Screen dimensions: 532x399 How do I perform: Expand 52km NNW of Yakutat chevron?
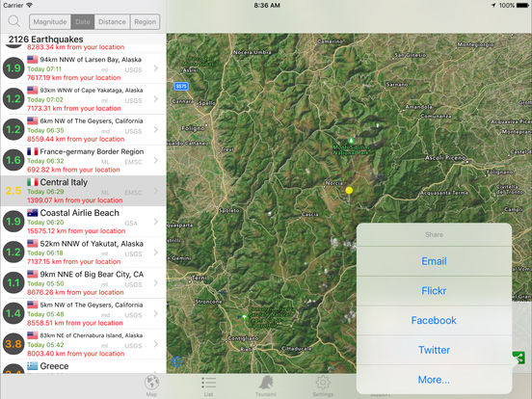[156, 253]
